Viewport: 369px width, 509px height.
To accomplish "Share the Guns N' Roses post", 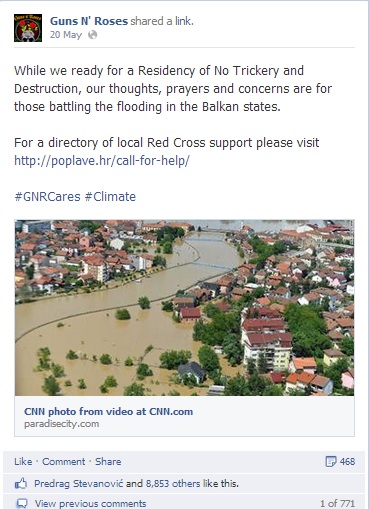I will pyautogui.click(x=108, y=462).
